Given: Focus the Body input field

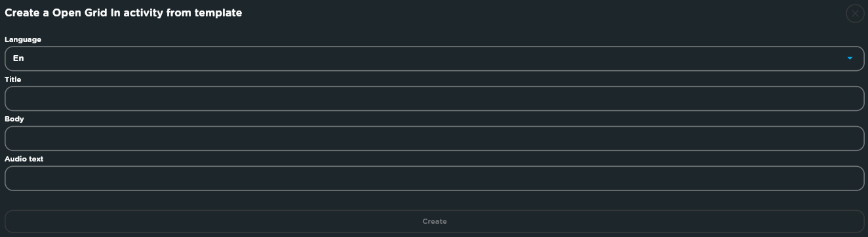Looking at the screenshot, I should (x=434, y=139).
